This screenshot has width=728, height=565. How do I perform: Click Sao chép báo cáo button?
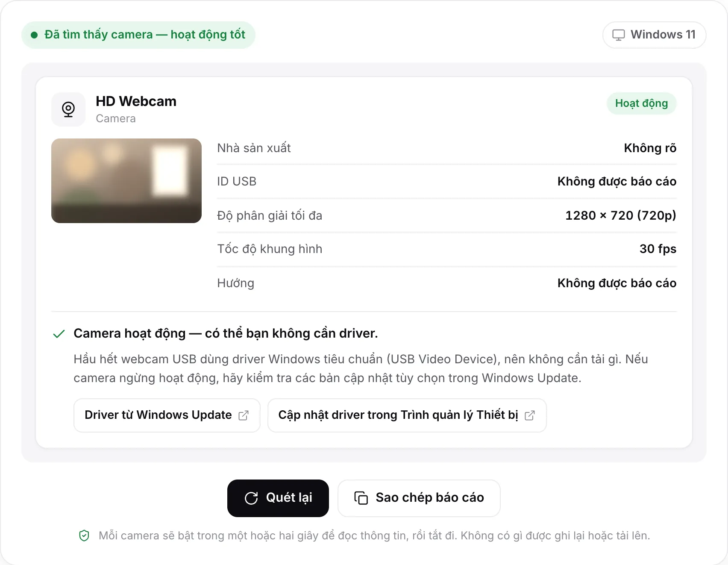tap(419, 498)
